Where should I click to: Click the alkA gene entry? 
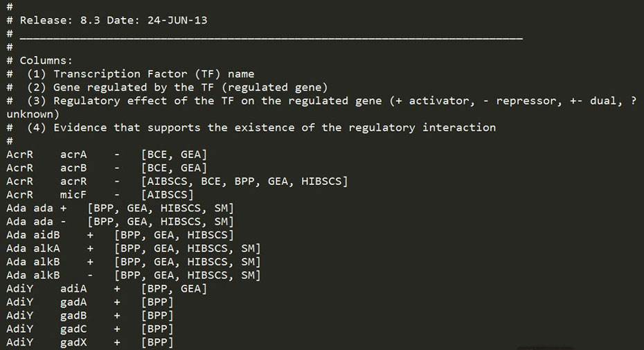tap(46, 248)
